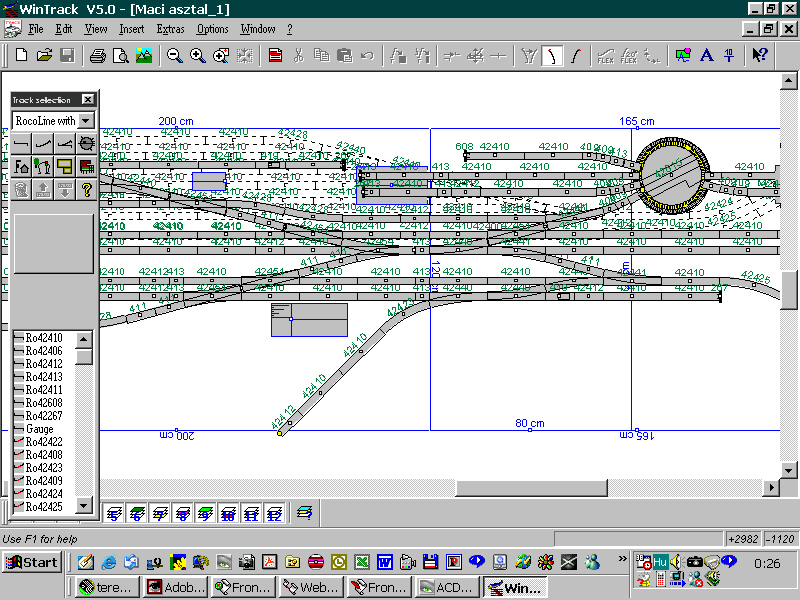Click the track list scrollbar thumb
Screen dimensions: 800x600
[x=84, y=356]
